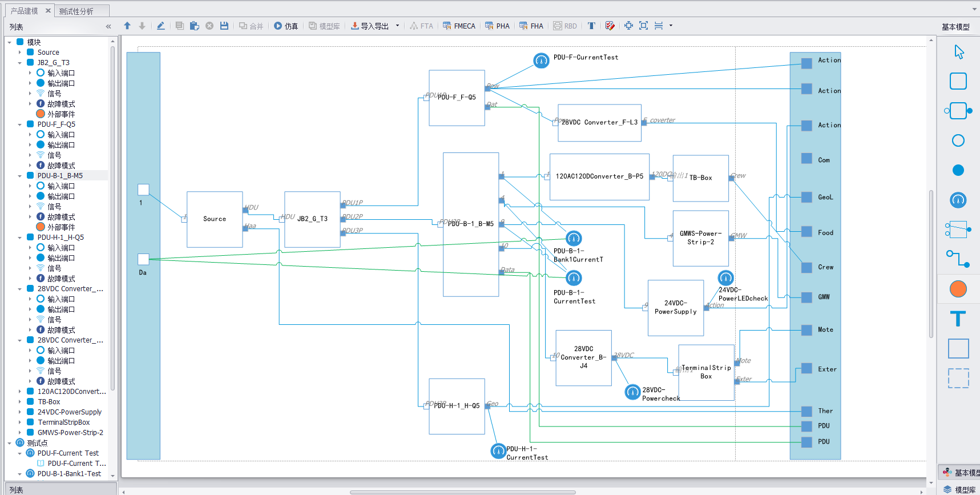Select the module-with-ports shape
This screenshot has width=980, height=495.
(958, 111)
